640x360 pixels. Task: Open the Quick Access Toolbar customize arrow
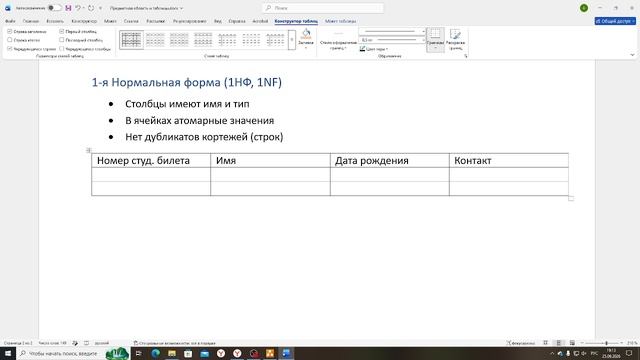(100, 8)
